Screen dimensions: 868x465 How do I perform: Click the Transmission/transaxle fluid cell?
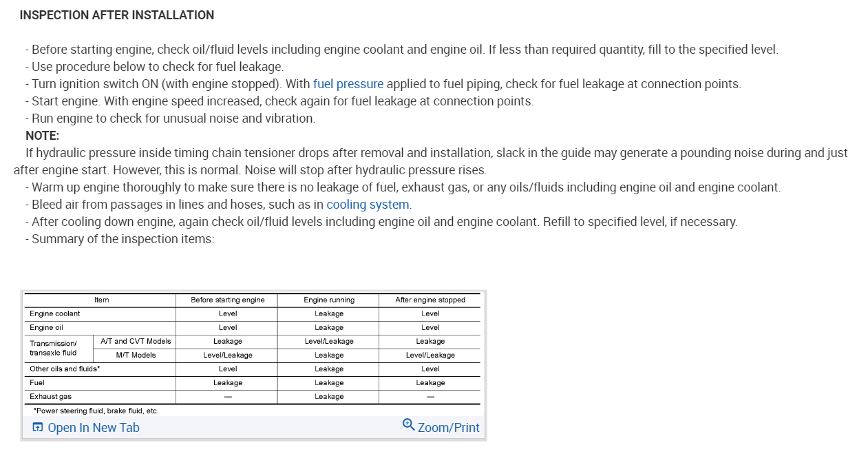[54, 348]
